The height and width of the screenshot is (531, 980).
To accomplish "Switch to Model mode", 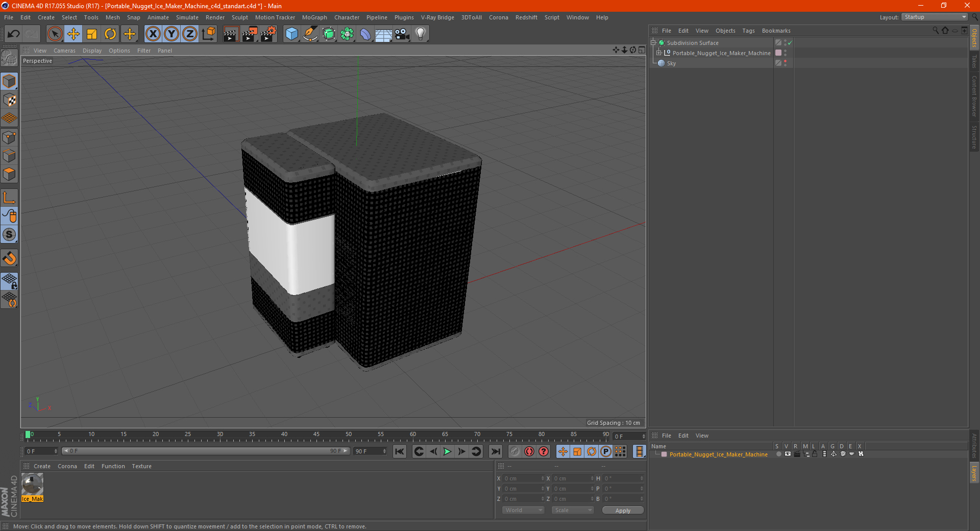I will point(9,81).
